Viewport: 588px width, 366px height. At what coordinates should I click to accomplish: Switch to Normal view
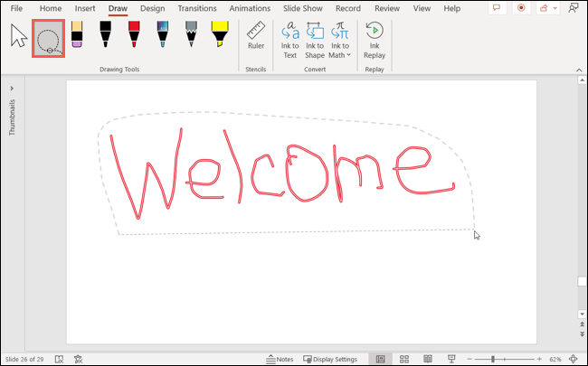click(380, 359)
